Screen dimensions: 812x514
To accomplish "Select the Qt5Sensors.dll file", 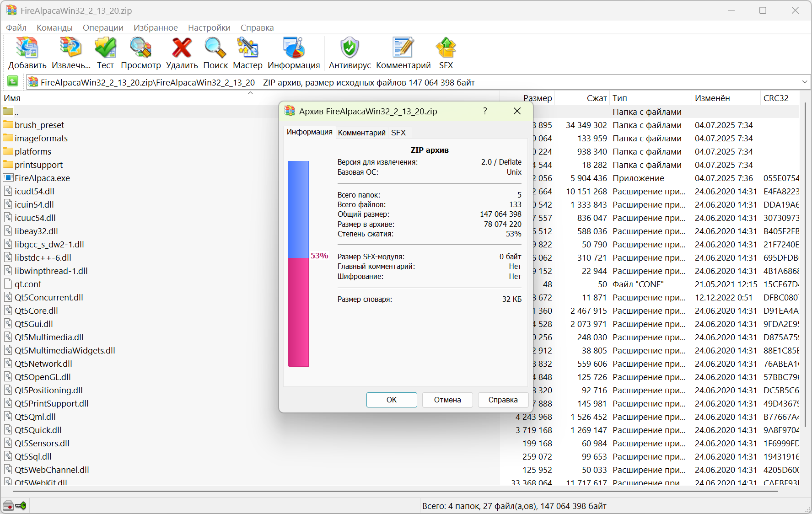I will (x=37, y=443).
